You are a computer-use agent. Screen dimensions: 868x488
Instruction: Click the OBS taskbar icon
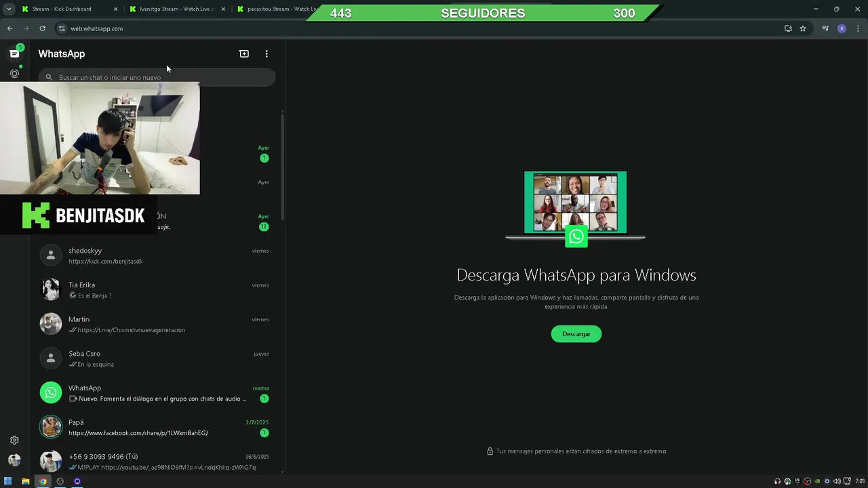tap(60, 481)
